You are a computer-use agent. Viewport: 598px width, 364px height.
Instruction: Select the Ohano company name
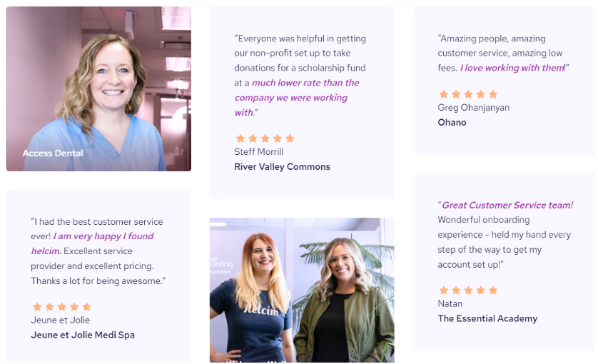452,123
